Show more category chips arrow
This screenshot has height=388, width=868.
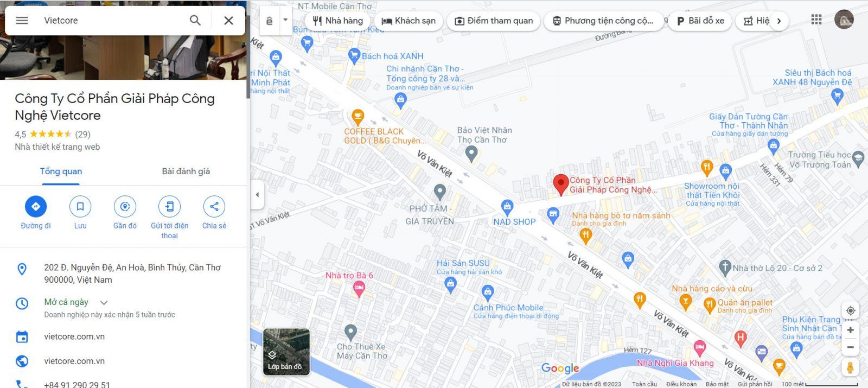coord(779,21)
